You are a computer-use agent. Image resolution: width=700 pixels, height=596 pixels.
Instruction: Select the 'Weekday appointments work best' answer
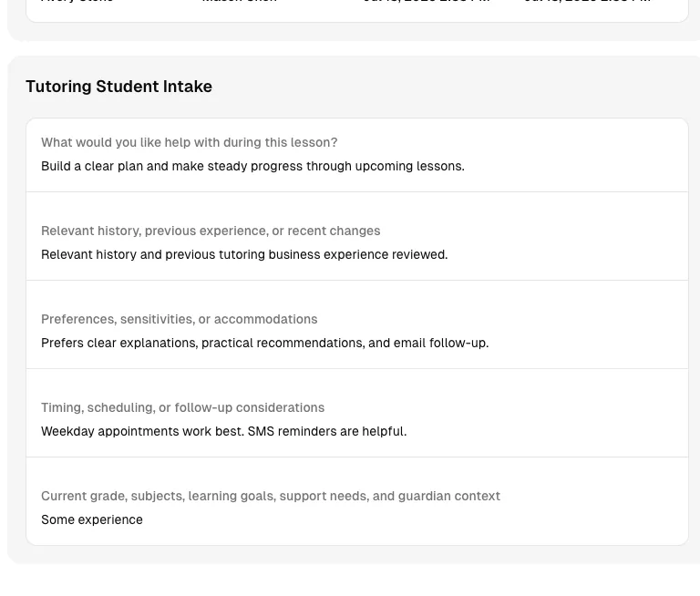pos(223,431)
